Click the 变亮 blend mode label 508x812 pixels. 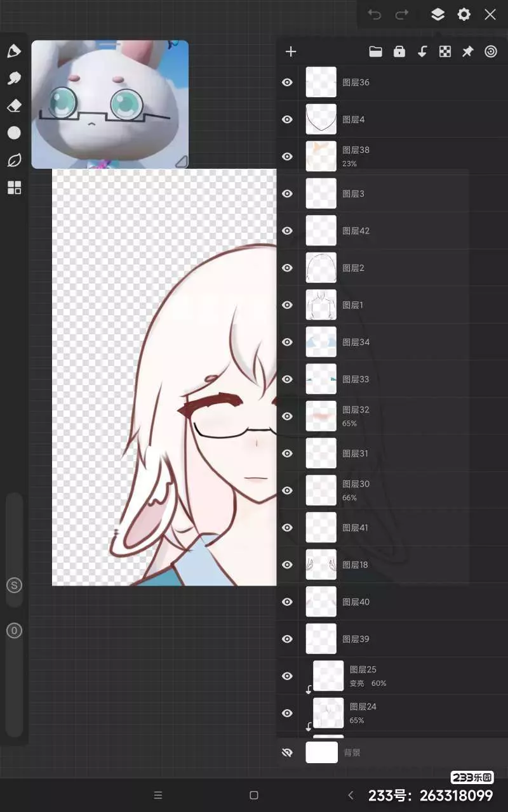[357, 683]
